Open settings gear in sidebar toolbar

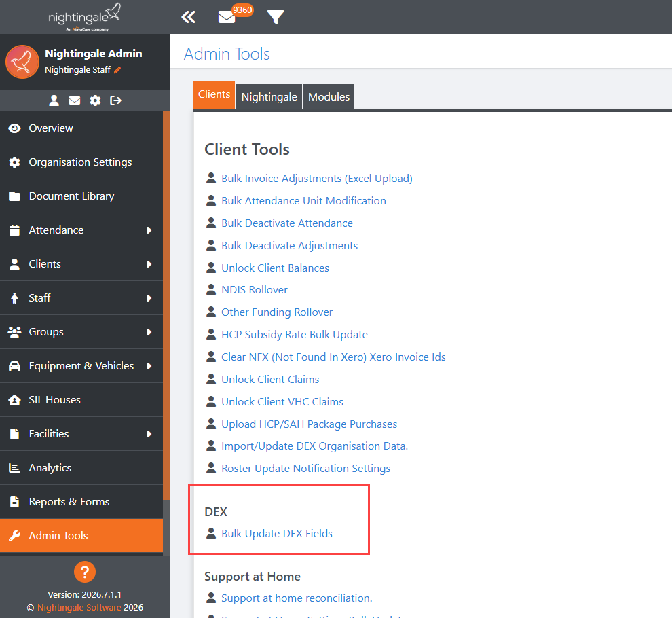coord(95,101)
